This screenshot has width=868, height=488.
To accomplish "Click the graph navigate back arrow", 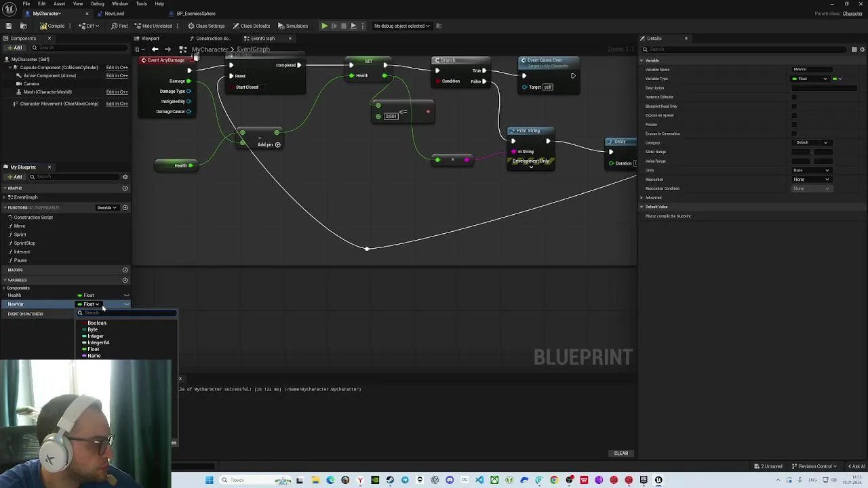I will (x=155, y=49).
